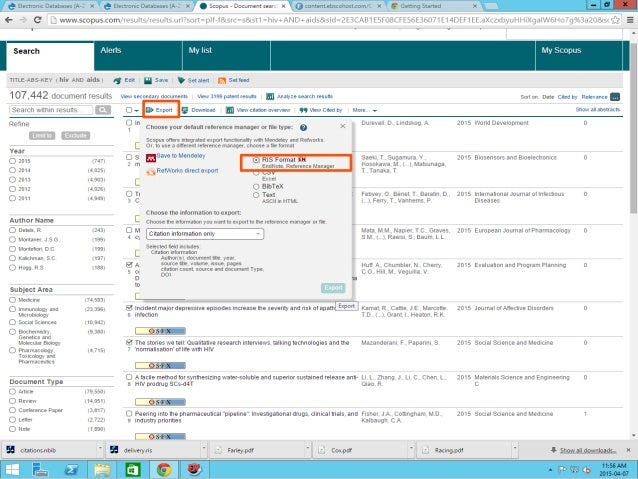
Task: Toggle the select-all results checkbox
Action: point(129,110)
